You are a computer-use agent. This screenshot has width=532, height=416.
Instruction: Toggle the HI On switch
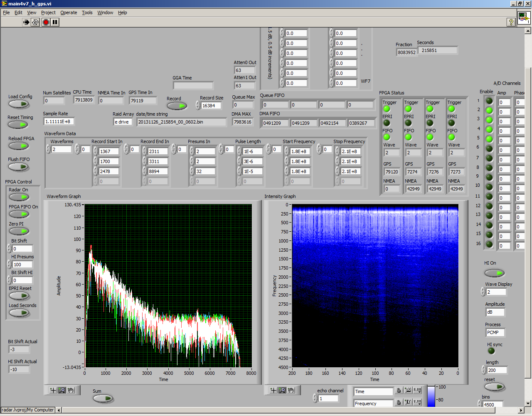tap(494, 273)
